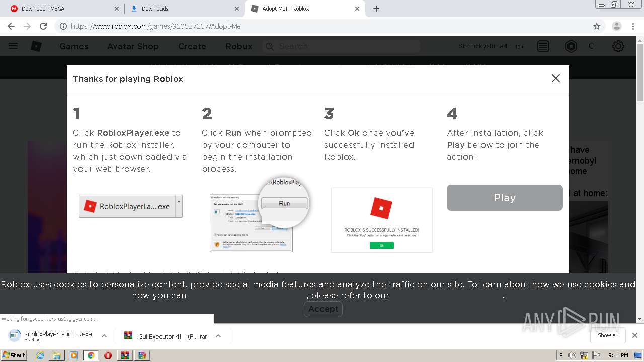Open the hamburger navigation menu
Viewport: 644px width, 362px height.
pos(13,46)
